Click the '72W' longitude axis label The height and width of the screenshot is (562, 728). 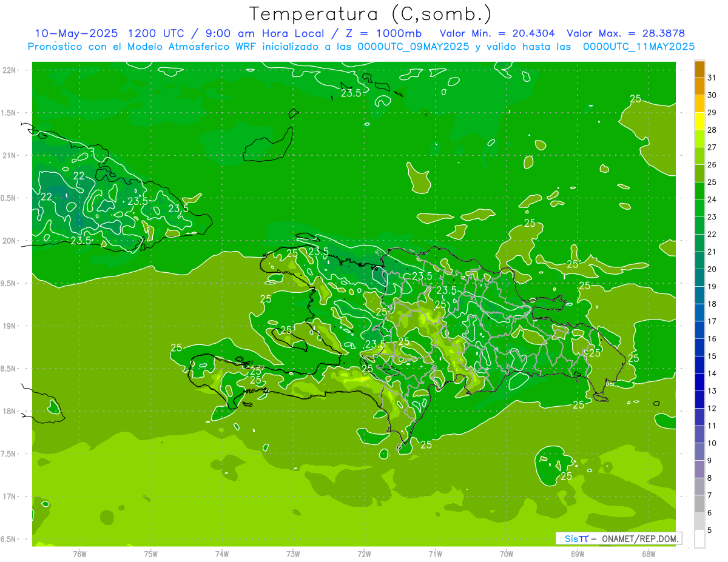[364, 554]
